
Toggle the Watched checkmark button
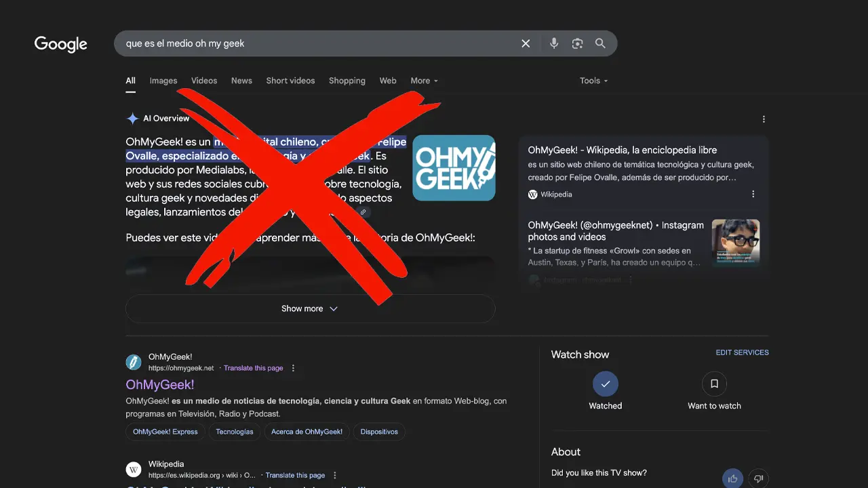(605, 384)
